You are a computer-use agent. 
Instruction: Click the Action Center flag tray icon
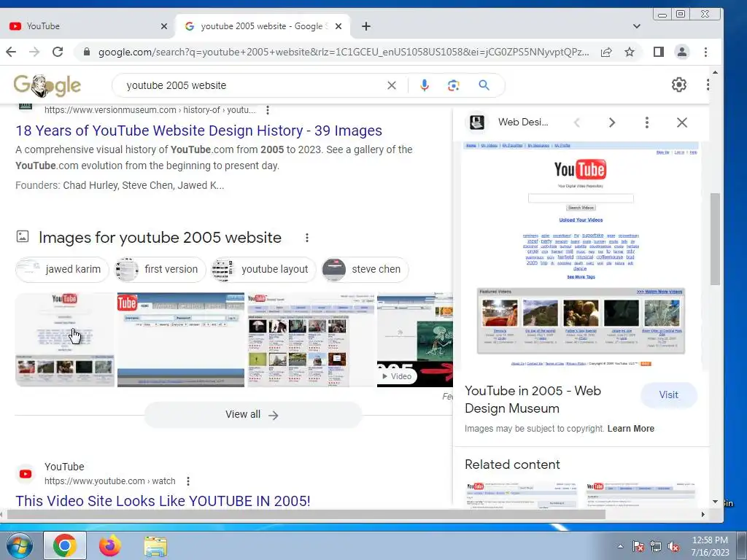[638, 547]
